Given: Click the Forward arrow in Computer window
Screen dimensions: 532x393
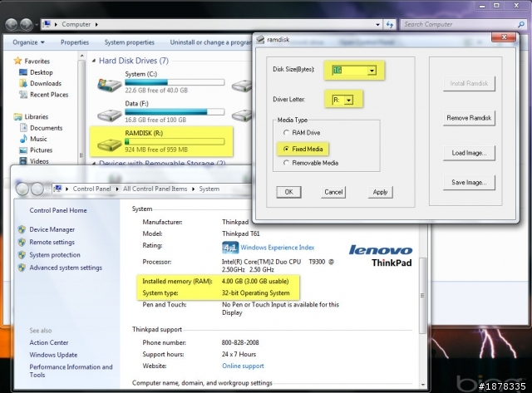Looking at the screenshot, I should (x=26, y=24).
